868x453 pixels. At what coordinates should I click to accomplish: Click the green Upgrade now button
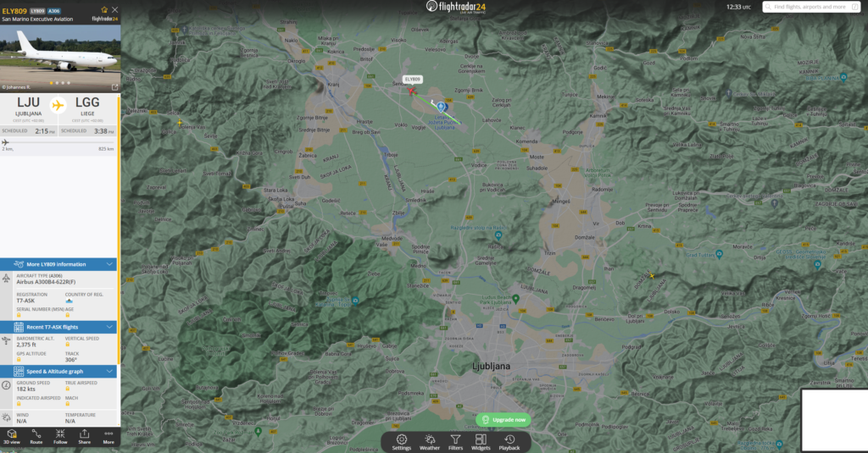(x=504, y=419)
